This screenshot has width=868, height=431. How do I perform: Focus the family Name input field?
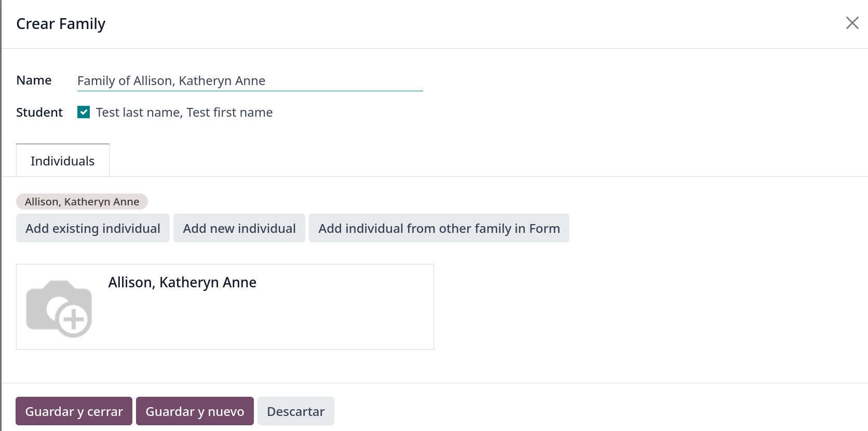(250, 81)
